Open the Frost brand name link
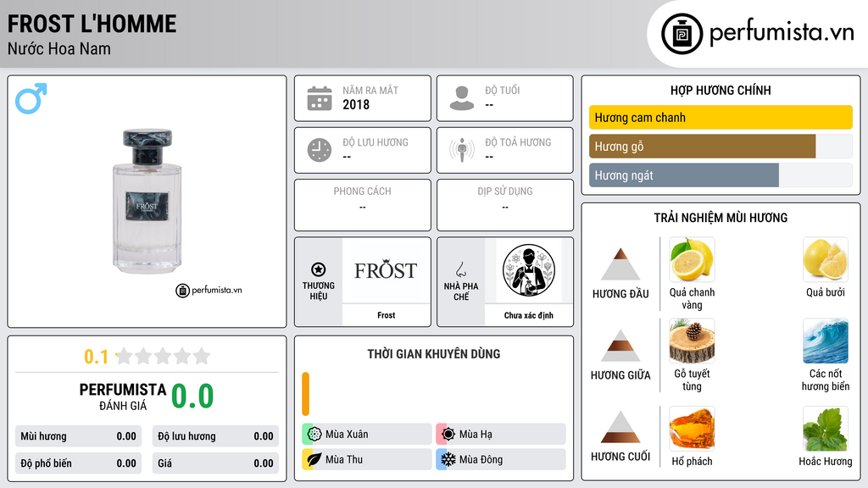Screen dimensions: 868x488 (x=386, y=315)
